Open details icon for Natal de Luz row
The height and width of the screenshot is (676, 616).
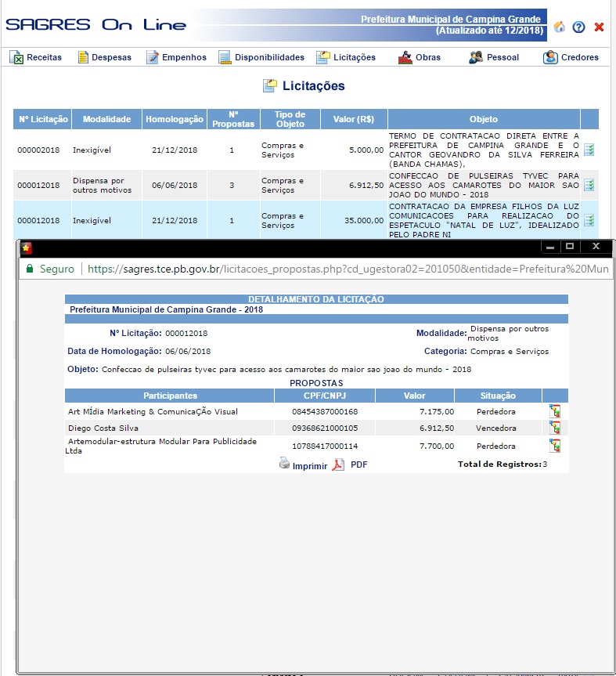(589, 220)
